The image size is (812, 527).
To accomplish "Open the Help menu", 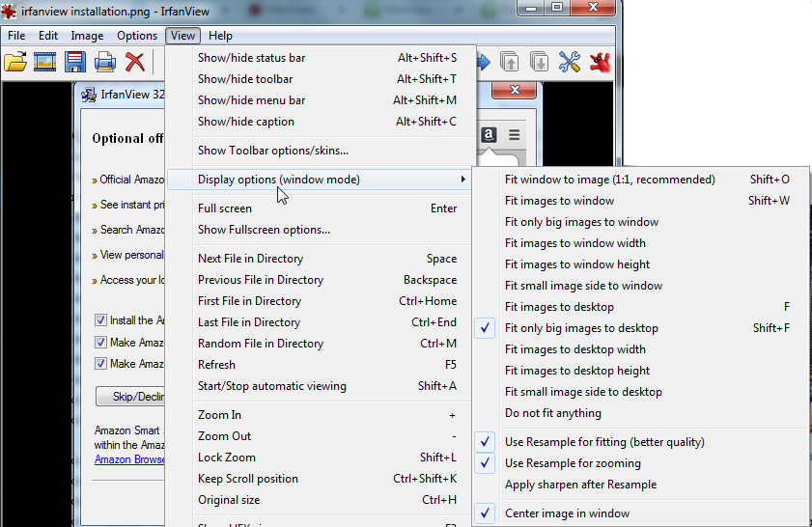I will [x=220, y=35].
